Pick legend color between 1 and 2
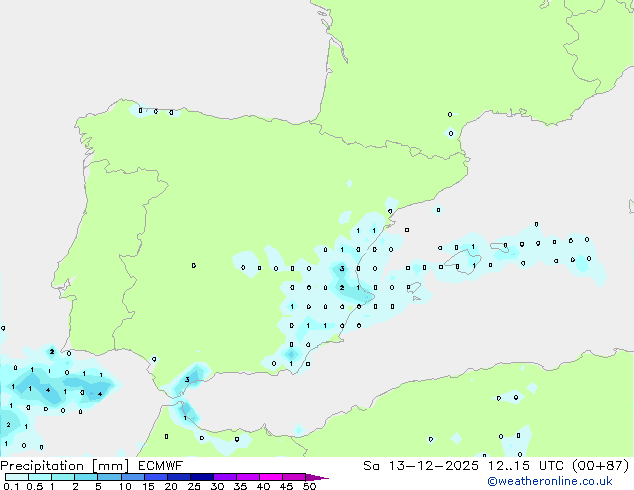This screenshot has height=490, width=634. [x=62, y=477]
